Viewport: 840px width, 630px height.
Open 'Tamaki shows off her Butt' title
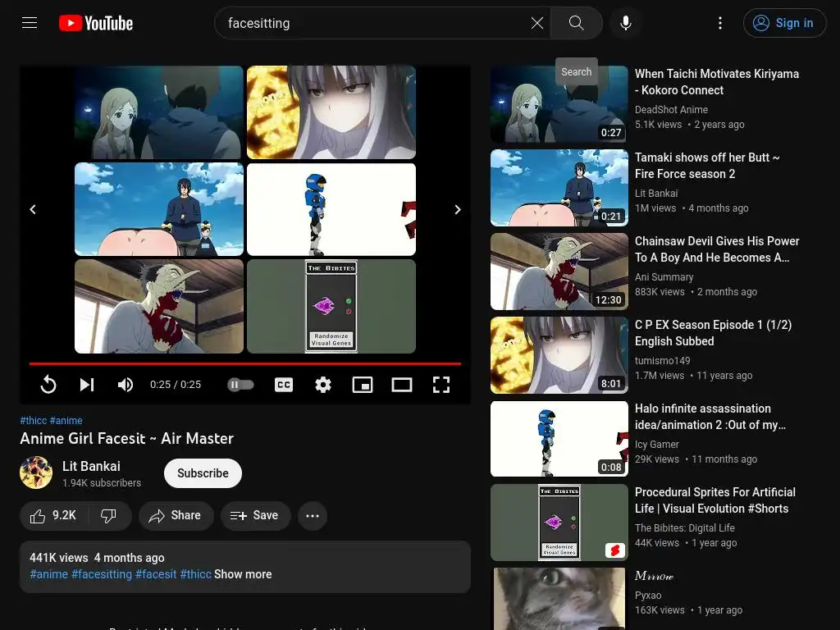[707, 166]
